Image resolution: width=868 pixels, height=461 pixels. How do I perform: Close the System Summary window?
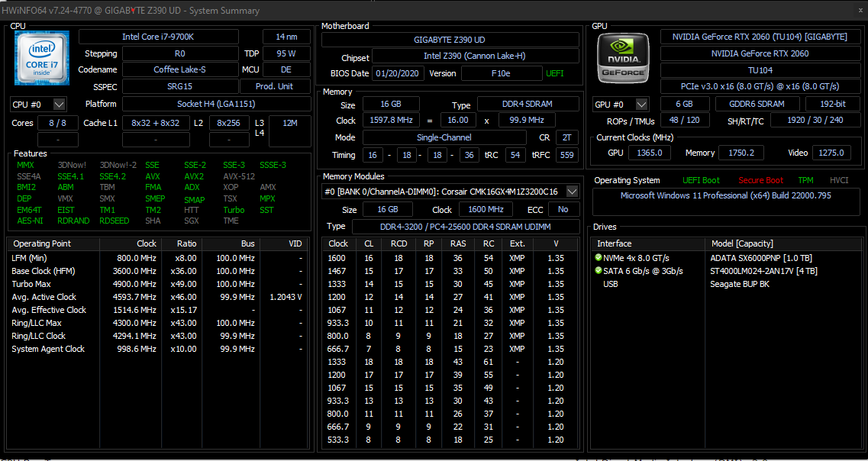[x=859, y=9]
